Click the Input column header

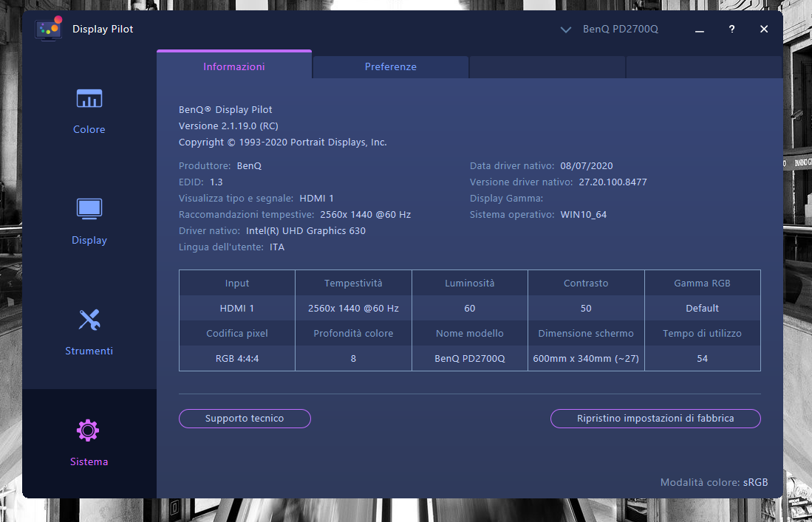[x=237, y=283]
